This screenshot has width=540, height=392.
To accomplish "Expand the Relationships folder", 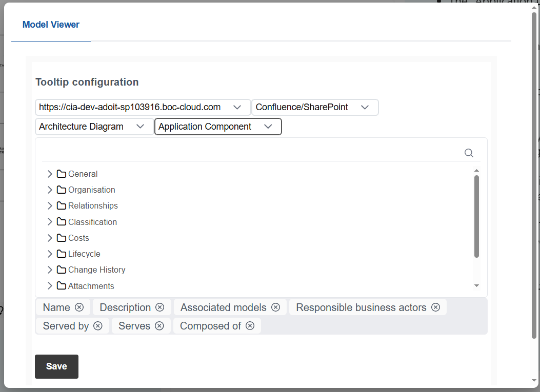I will pyautogui.click(x=50, y=206).
